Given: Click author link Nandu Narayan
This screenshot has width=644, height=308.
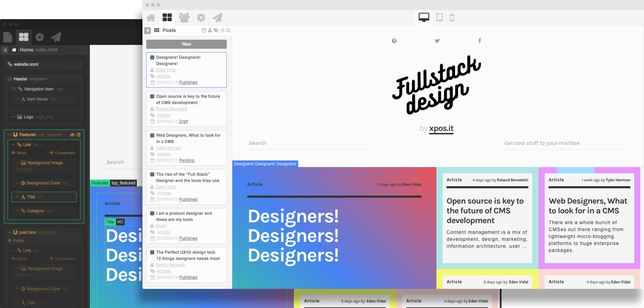Looking at the screenshot, I should pyautogui.click(x=170, y=265).
